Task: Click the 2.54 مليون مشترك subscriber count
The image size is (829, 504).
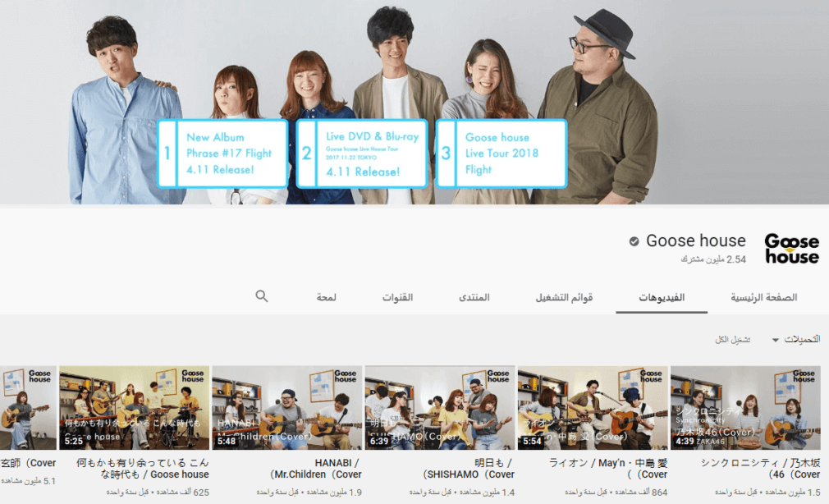Action: pos(713,259)
